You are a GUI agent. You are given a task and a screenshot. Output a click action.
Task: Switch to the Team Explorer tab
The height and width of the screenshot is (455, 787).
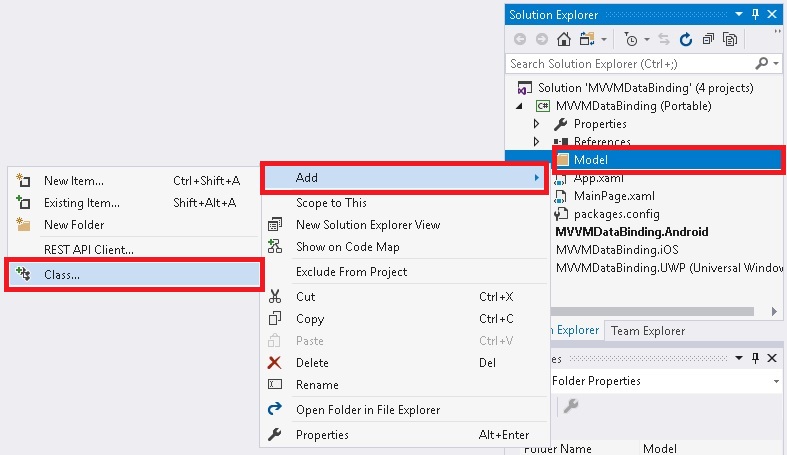[648, 331]
